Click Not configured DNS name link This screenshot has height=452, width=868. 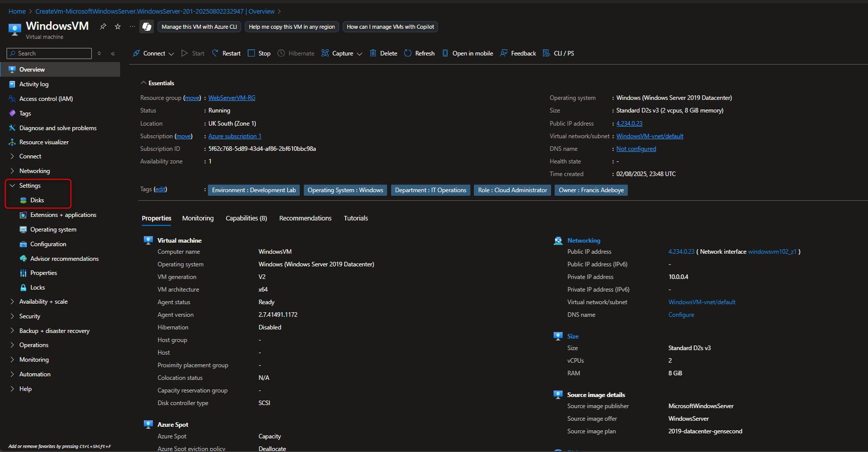pyautogui.click(x=636, y=149)
